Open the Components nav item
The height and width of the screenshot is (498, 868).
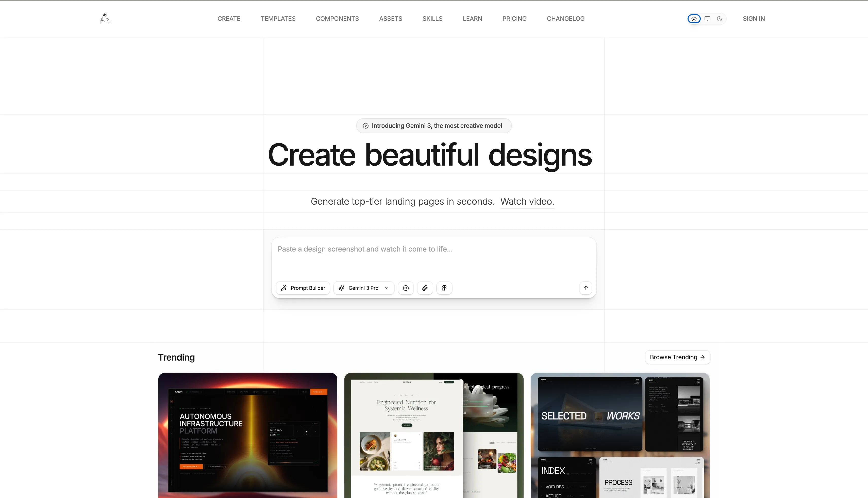337,19
